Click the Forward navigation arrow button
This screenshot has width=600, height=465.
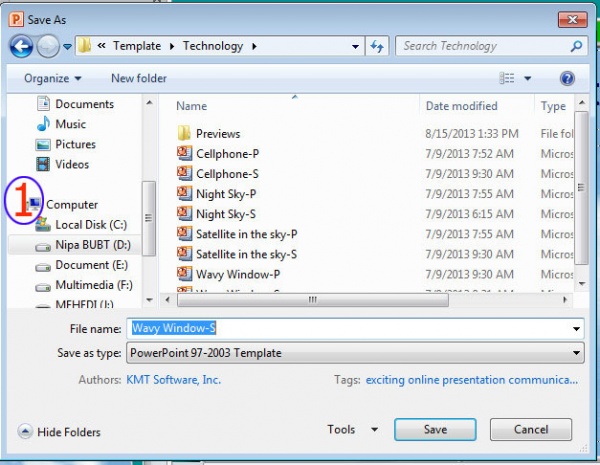coord(48,46)
